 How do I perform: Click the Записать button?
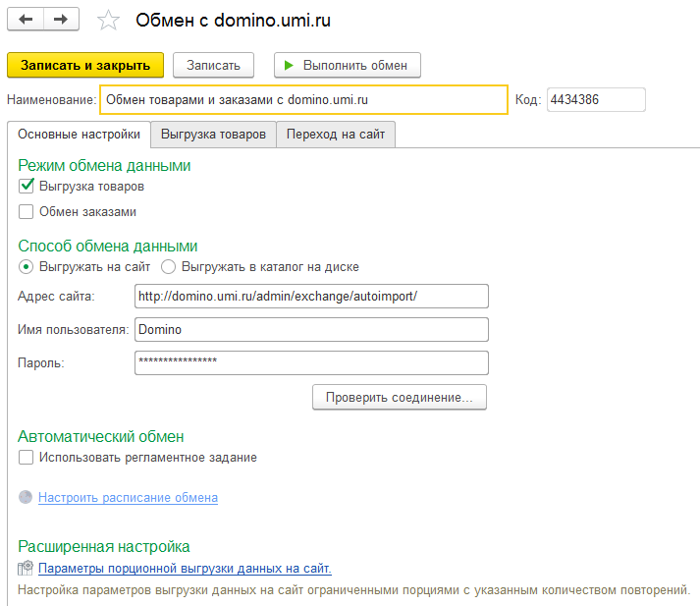pos(213,65)
